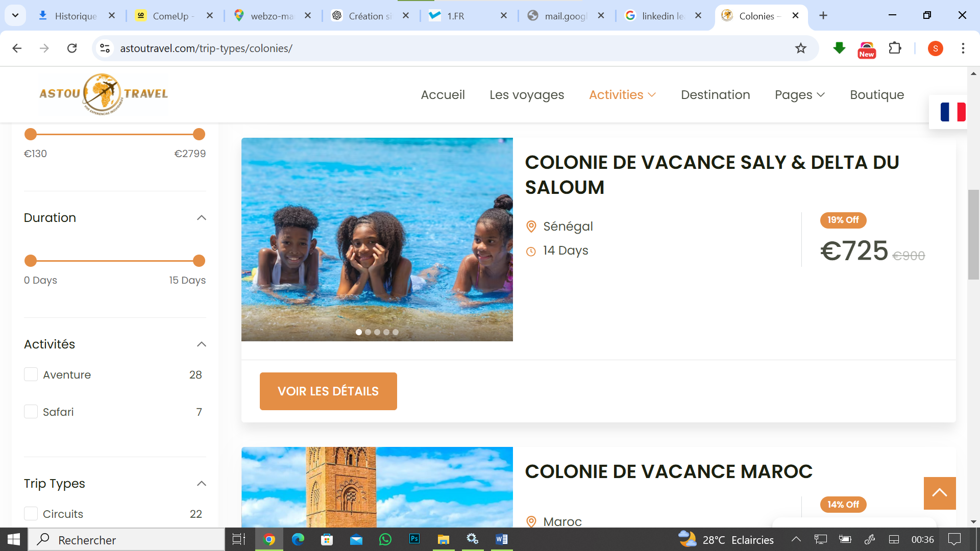980x551 pixels.
Task: Check the Circuits trip type checkbox
Action: tap(31, 513)
